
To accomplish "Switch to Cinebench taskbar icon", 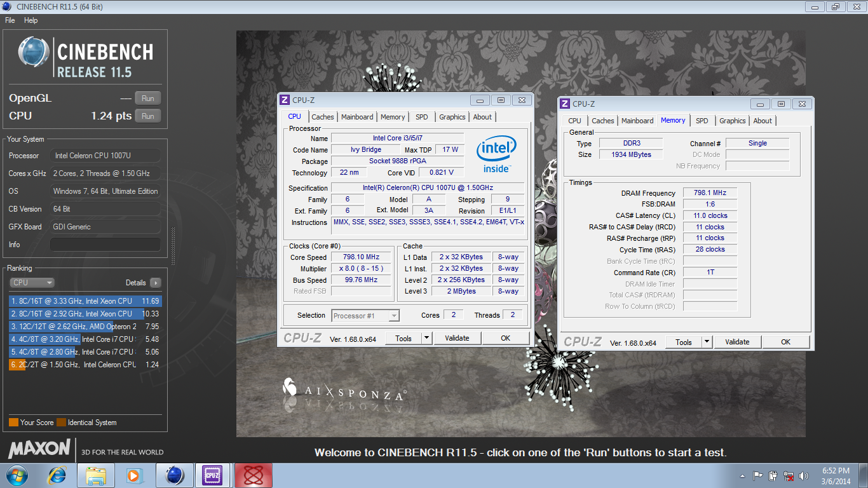I will point(174,475).
